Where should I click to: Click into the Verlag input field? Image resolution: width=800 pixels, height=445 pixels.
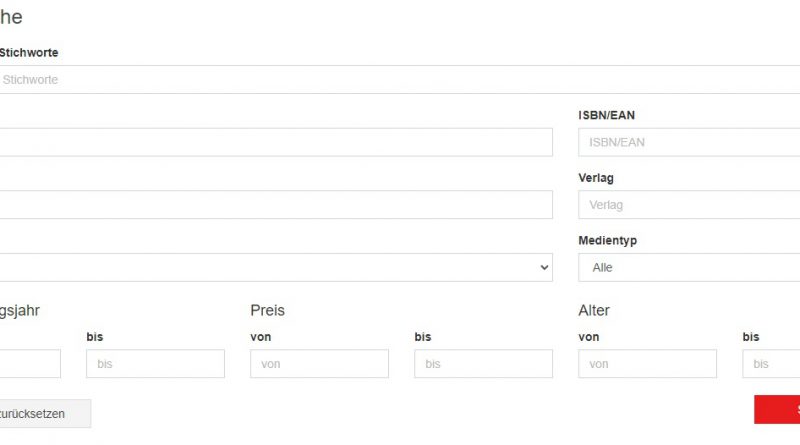pos(688,205)
